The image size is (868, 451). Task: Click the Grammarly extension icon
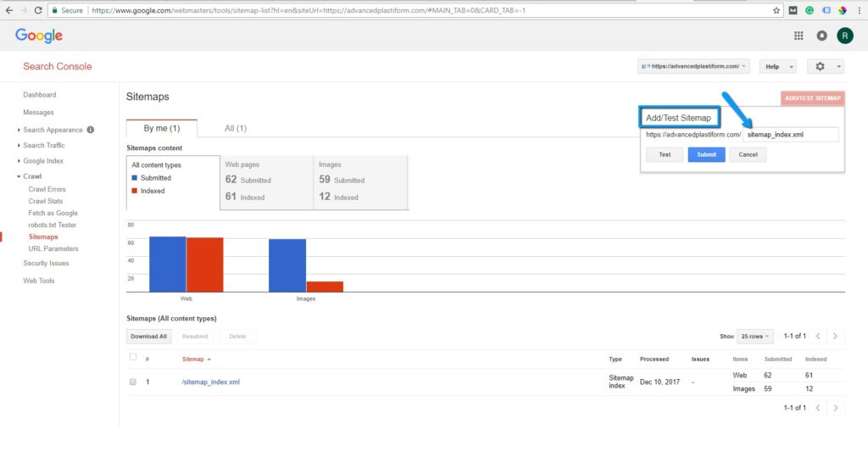[x=810, y=10]
